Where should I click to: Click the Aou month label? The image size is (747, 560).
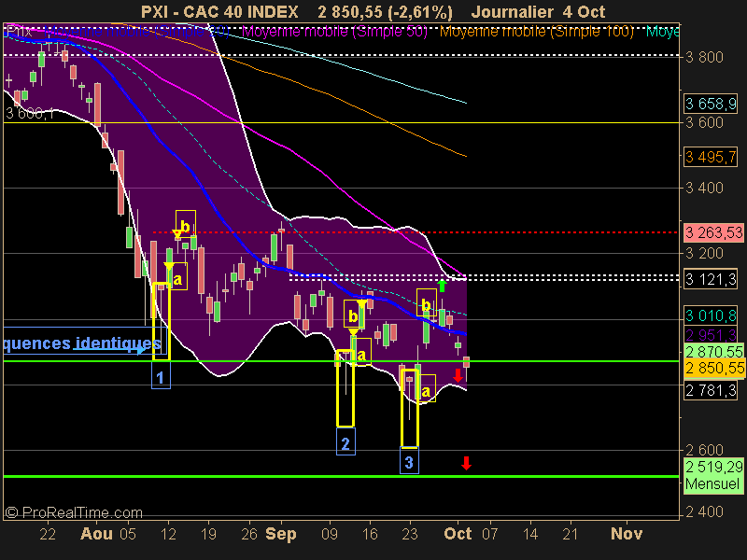pyautogui.click(x=97, y=533)
